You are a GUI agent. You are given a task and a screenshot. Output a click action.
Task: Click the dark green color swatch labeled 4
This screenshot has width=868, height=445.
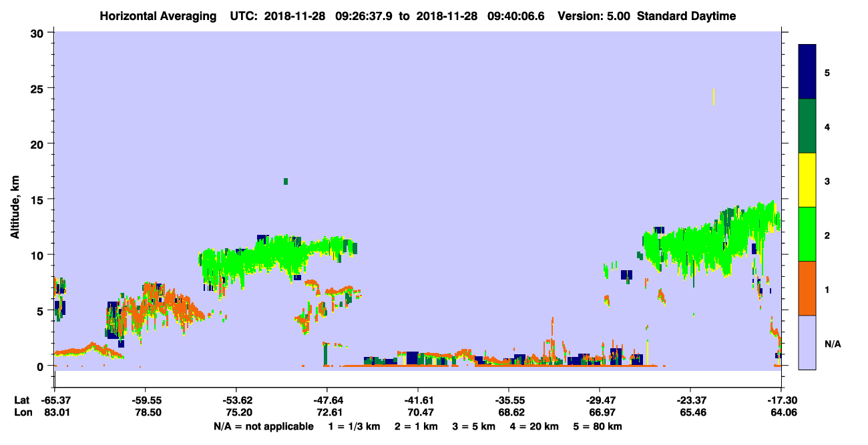coord(807,126)
